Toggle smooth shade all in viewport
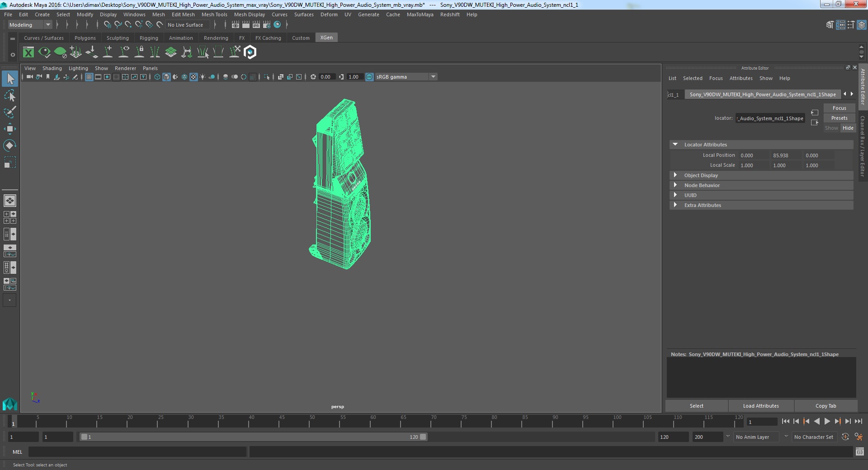Image resolution: width=868 pixels, height=470 pixels. [166, 77]
